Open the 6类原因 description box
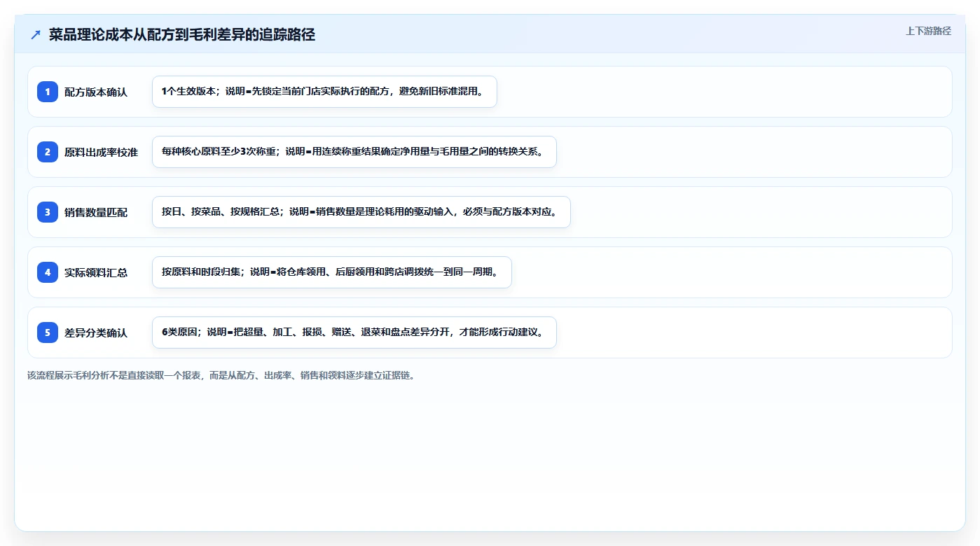 354,332
